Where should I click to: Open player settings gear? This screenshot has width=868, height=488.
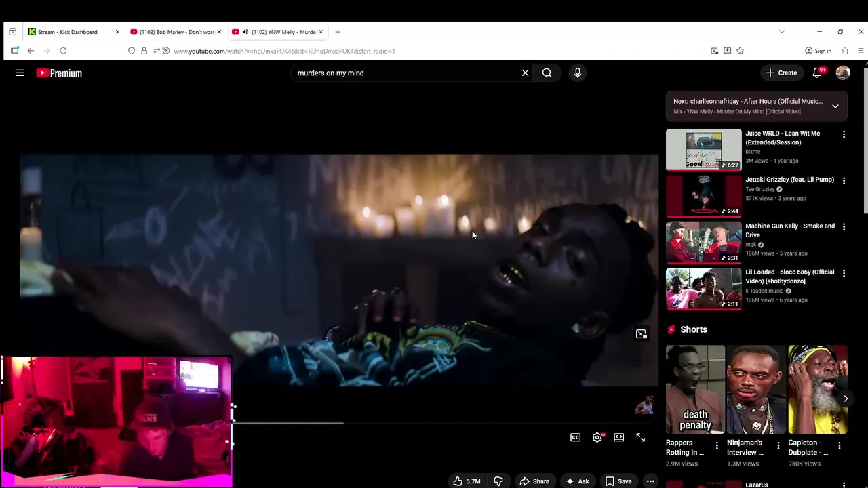(597, 438)
